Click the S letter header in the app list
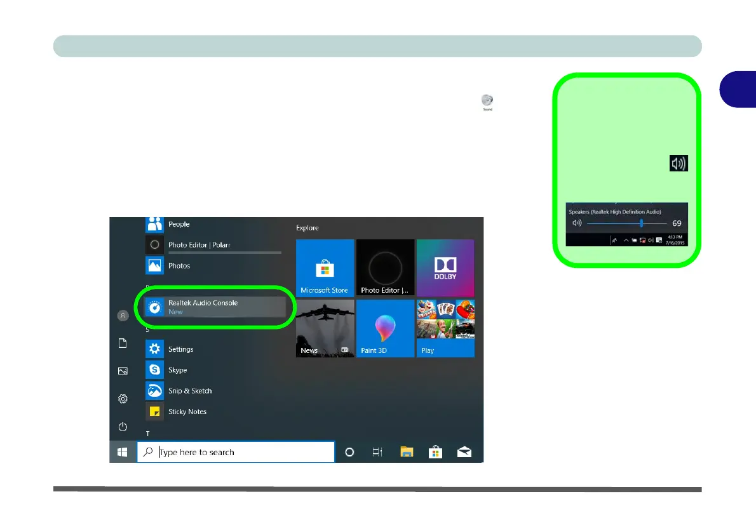 (x=147, y=329)
